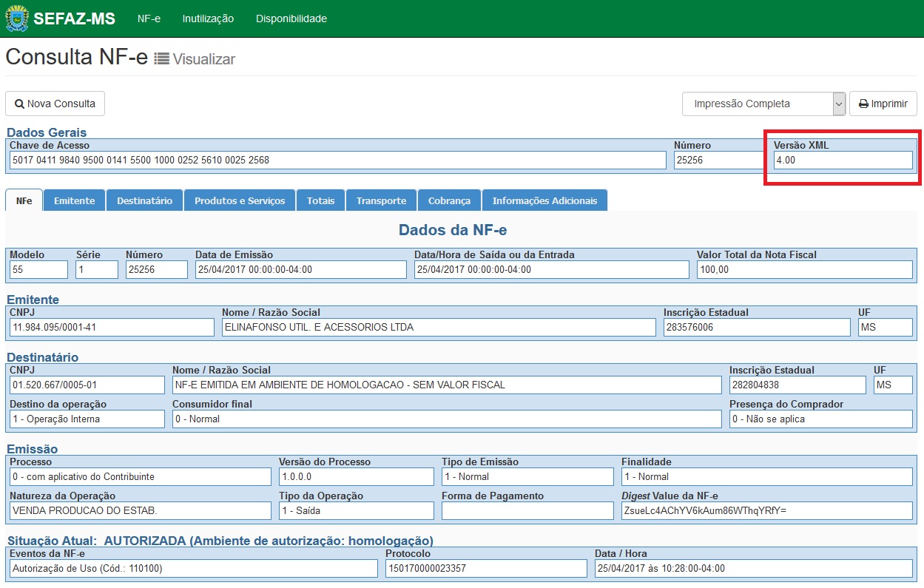
Task: Open the Cobrança tab
Action: [x=449, y=200]
